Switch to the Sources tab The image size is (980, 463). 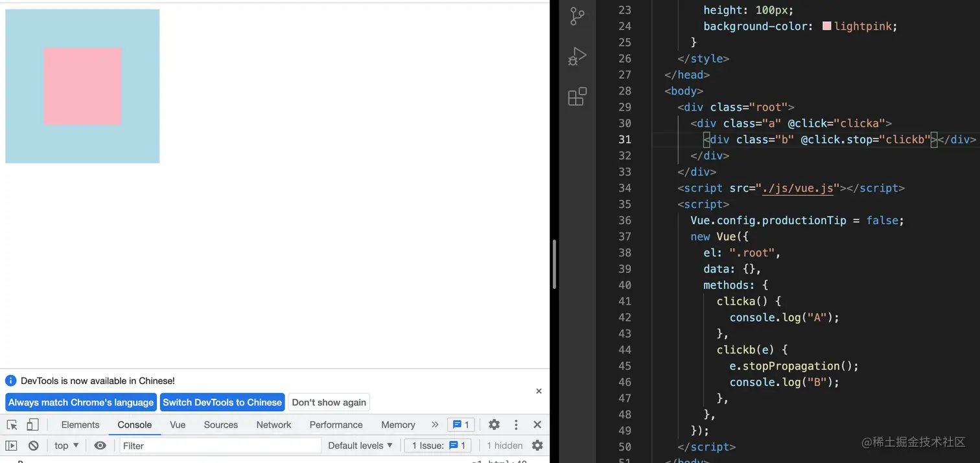(x=221, y=425)
